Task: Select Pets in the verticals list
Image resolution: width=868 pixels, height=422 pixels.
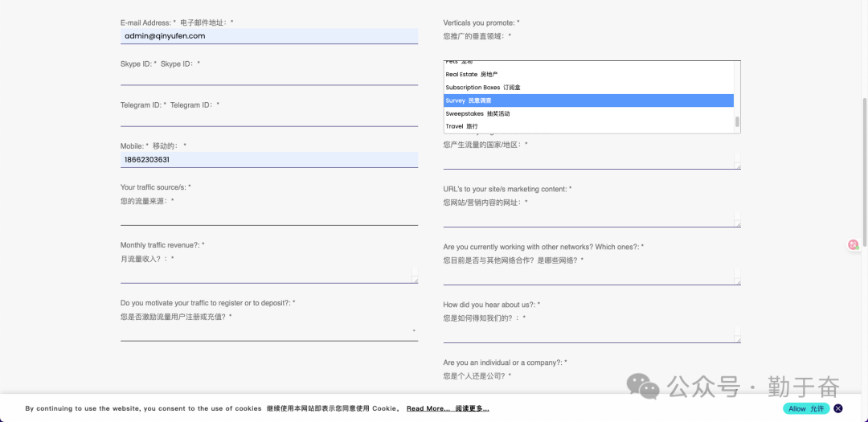Action: point(588,62)
